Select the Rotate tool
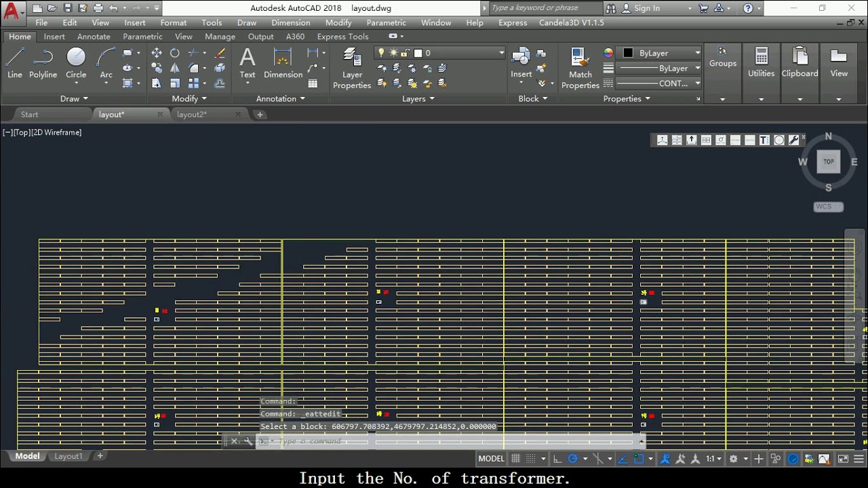Screen dimensions: 868x488 (x=175, y=53)
